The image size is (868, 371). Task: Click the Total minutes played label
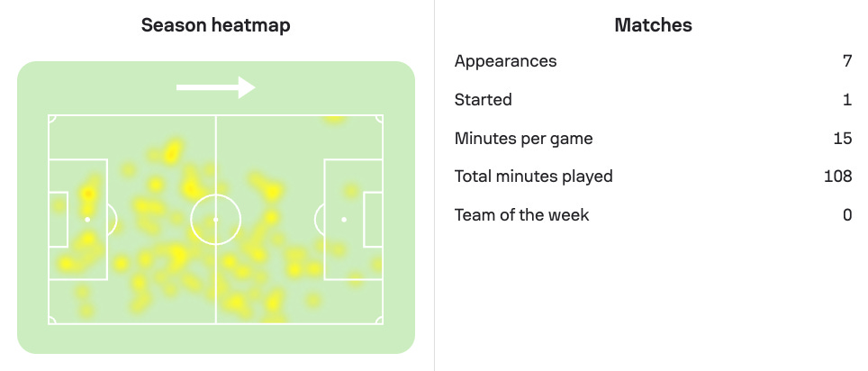tap(534, 176)
